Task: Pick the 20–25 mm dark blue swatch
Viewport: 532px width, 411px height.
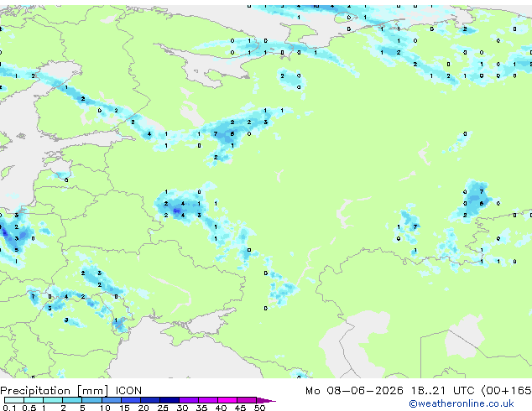Action: tap(150, 400)
